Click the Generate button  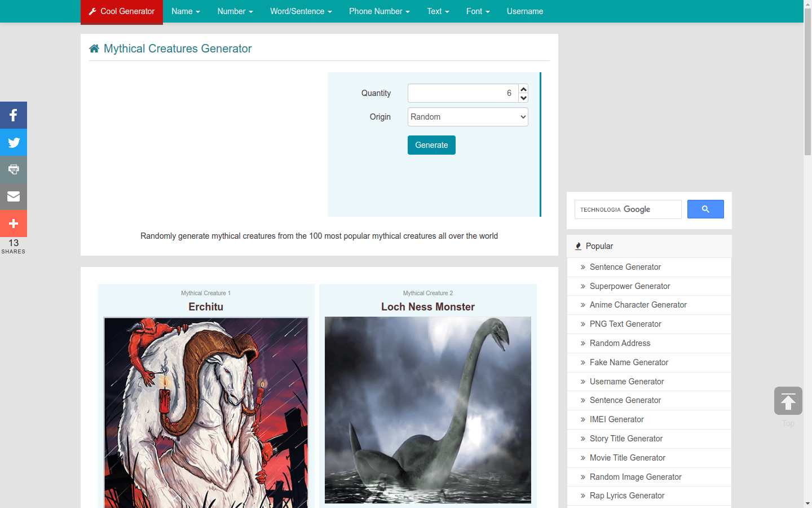pos(431,145)
